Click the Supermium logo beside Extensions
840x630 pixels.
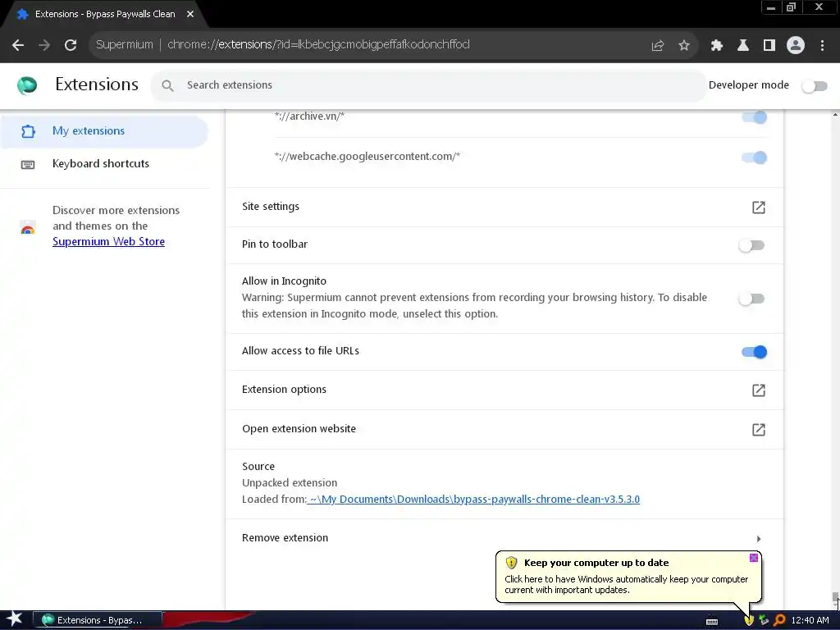click(x=27, y=85)
